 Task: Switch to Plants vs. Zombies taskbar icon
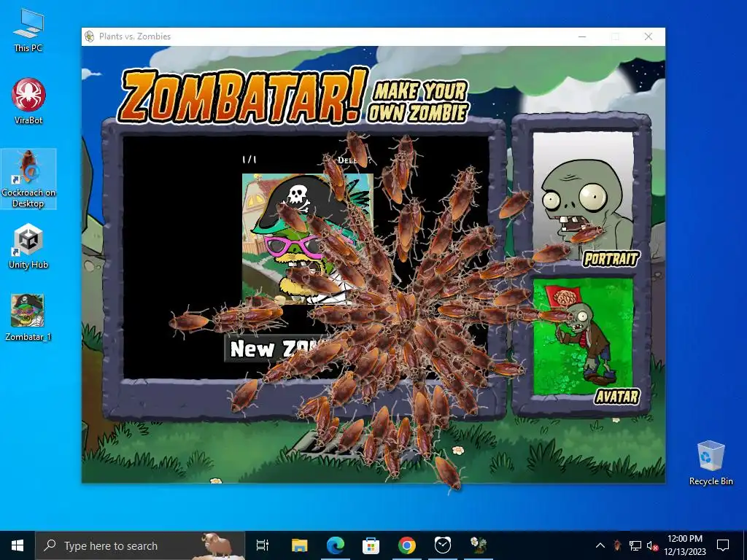point(479,545)
